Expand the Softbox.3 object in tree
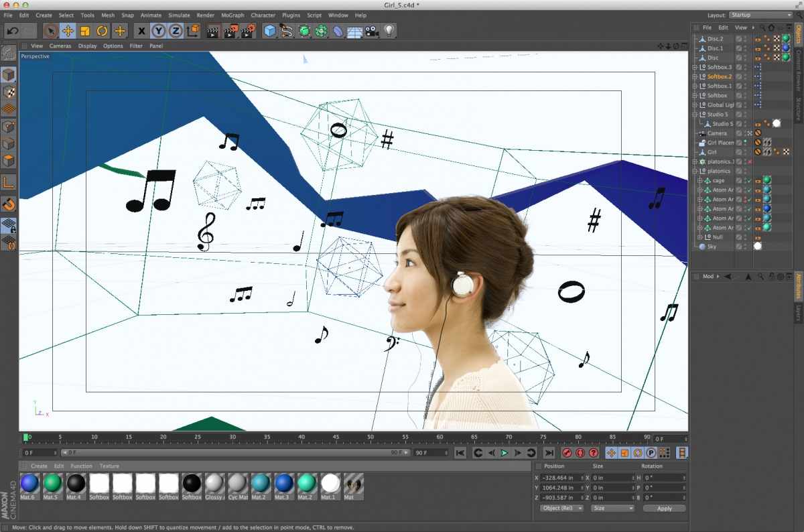This screenshot has height=532, width=804. tap(695, 67)
